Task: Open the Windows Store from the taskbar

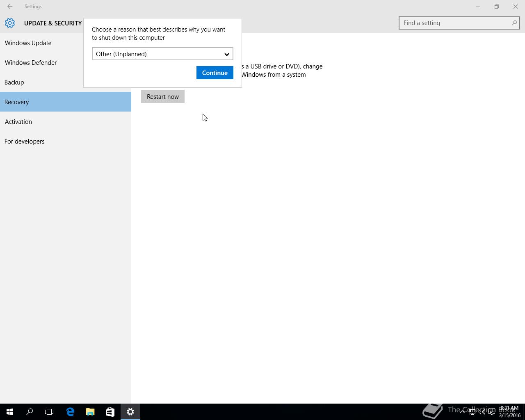Action: [x=110, y=412]
